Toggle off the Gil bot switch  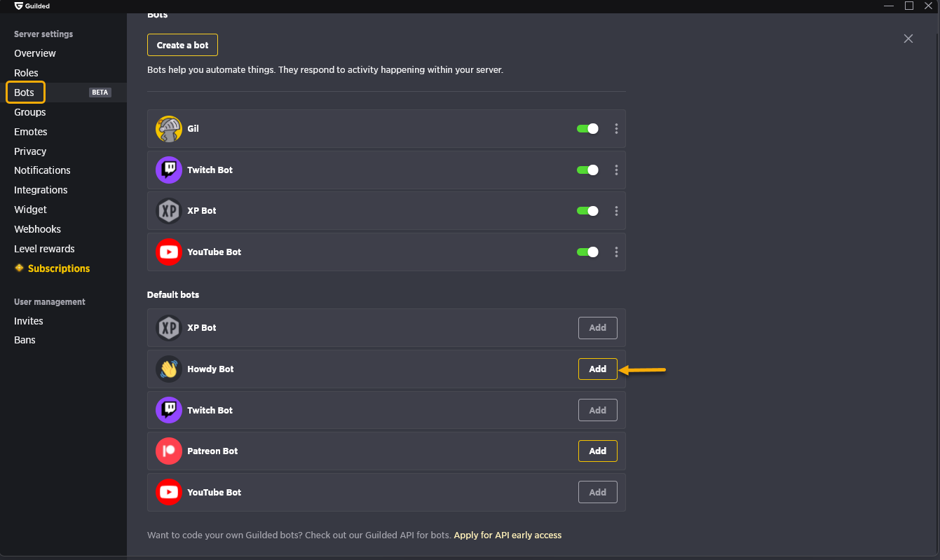tap(587, 129)
